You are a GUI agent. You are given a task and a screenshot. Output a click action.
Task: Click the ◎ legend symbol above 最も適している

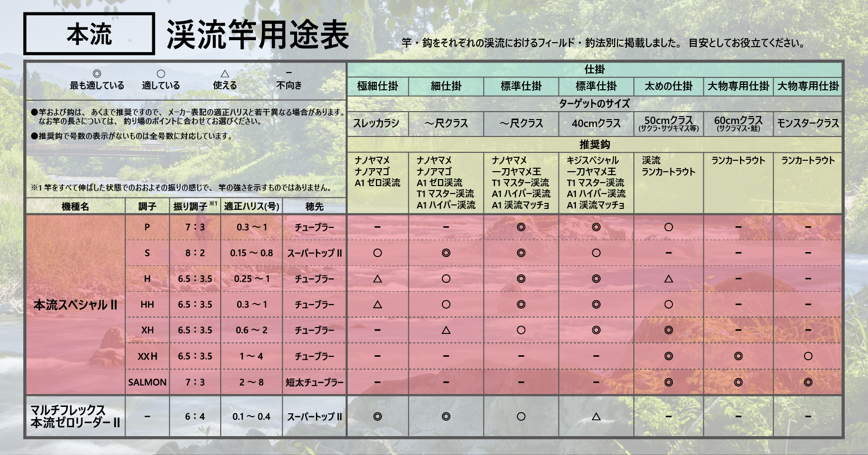click(97, 73)
